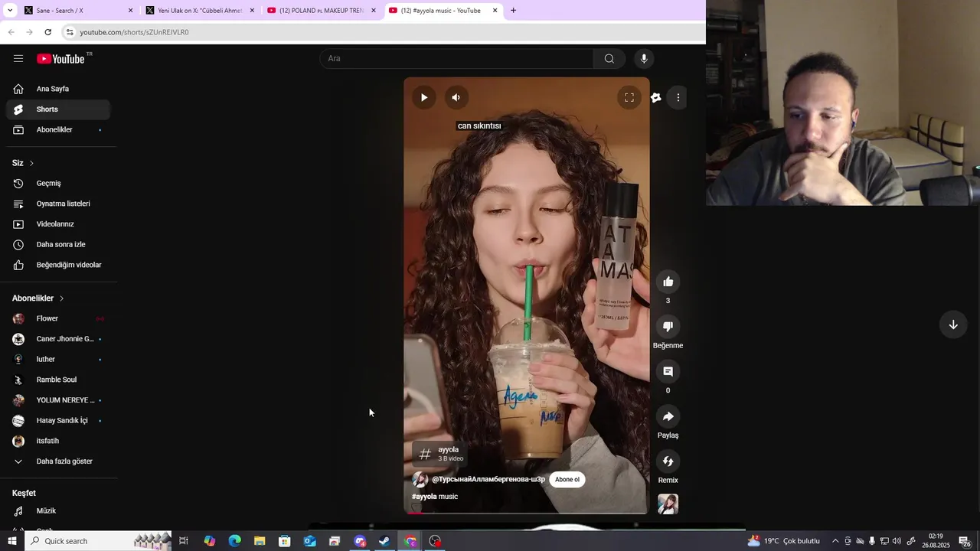Open Hatay Sandık İçi channel

pyautogui.click(x=58, y=420)
